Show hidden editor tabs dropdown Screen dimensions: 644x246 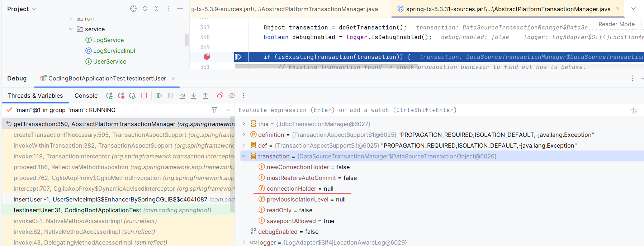[x=634, y=9]
